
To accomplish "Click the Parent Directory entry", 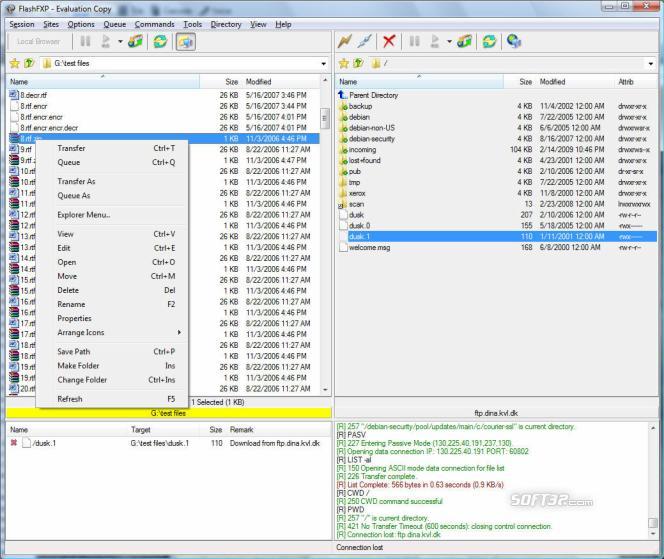I will click(368, 95).
